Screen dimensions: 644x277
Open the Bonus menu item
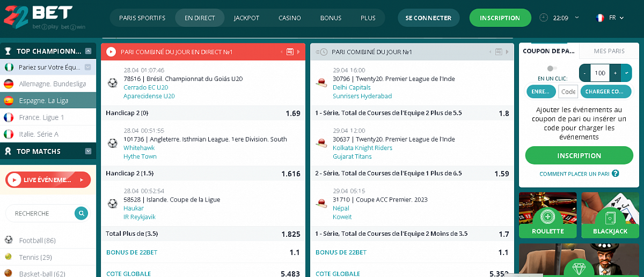[331, 18]
